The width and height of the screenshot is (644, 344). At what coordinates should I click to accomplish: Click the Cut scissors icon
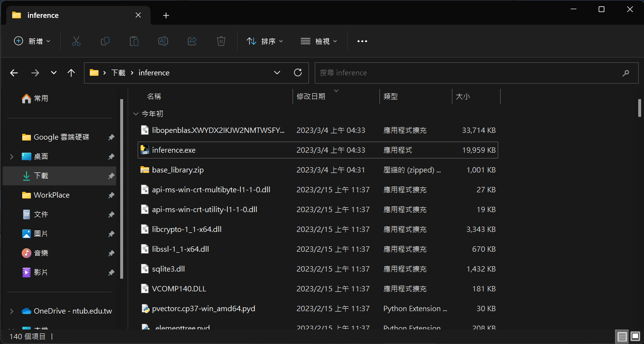76,41
